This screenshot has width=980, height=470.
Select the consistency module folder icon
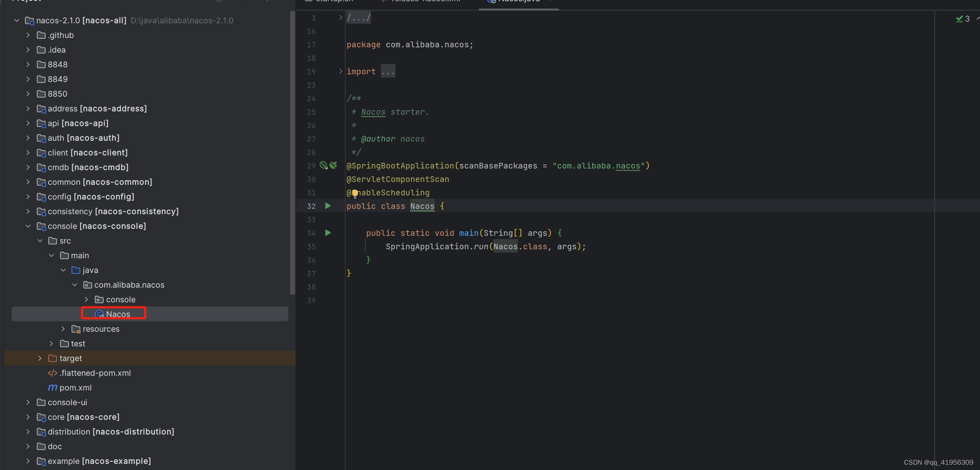(x=41, y=211)
